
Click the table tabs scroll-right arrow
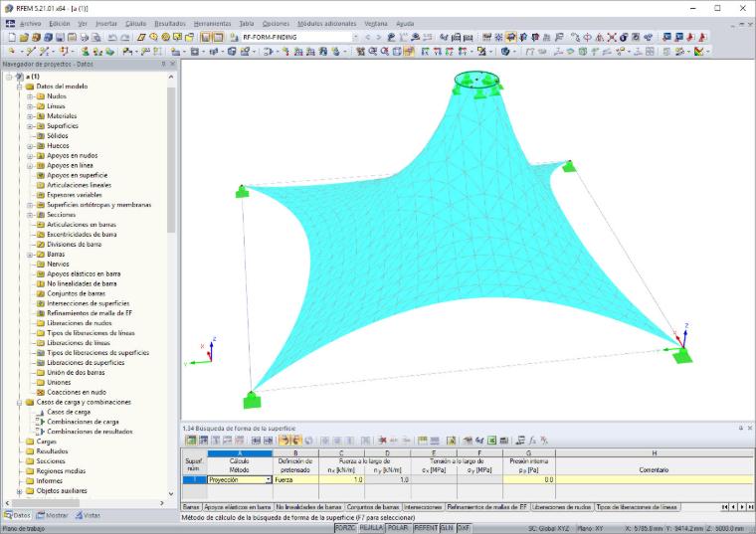tap(742, 507)
